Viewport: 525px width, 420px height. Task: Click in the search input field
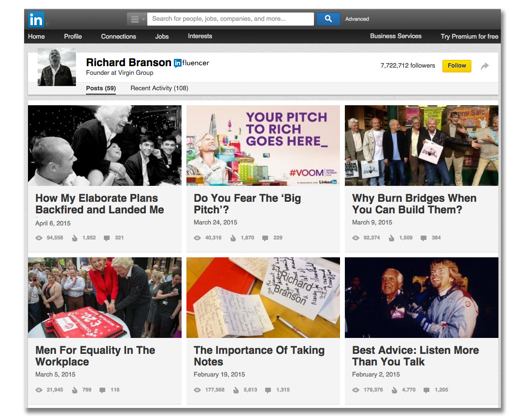[230, 19]
